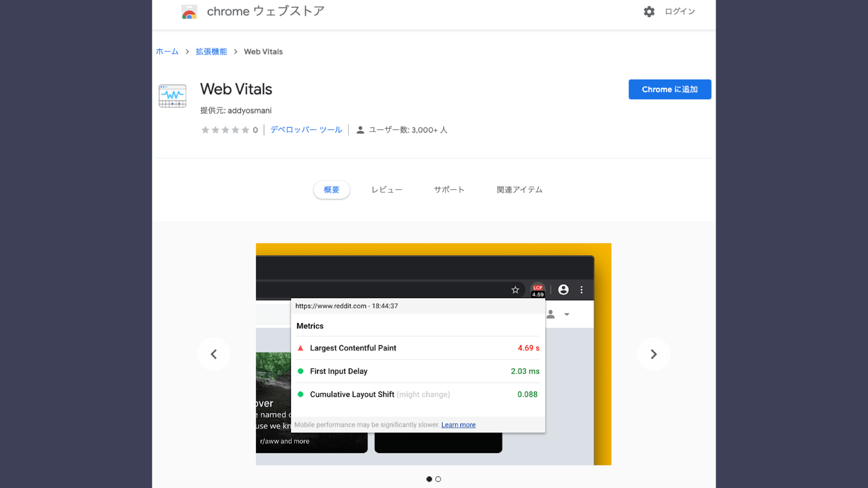The width and height of the screenshot is (868, 488).
Task: Click the LCP 4.69 extension badge icon
Action: tap(538, 291)
